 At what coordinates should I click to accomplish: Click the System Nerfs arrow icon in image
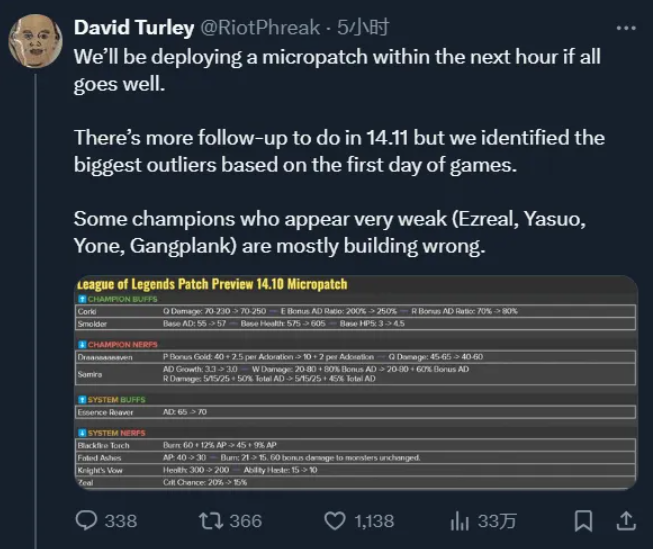[x=82, y=433]
